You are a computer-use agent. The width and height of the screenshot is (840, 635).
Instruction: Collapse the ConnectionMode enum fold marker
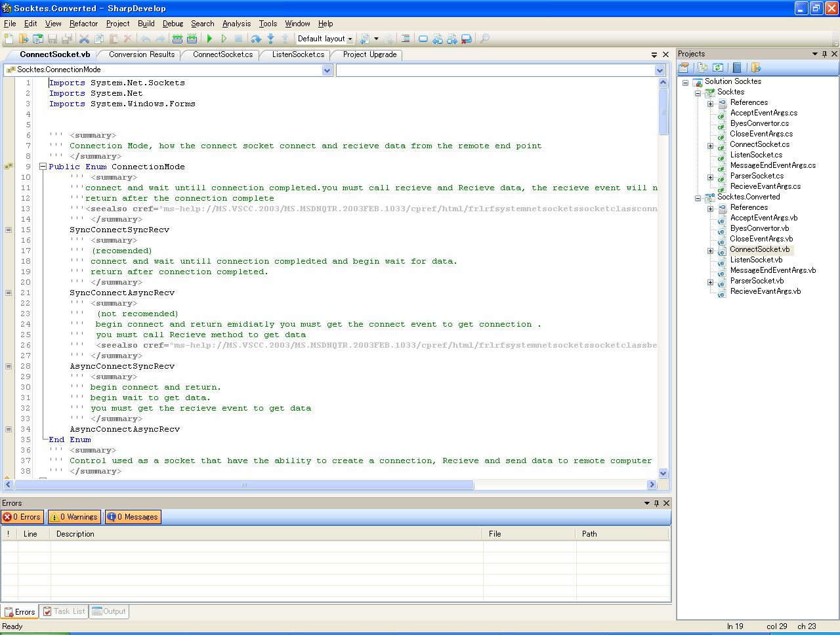coord(43,167)
